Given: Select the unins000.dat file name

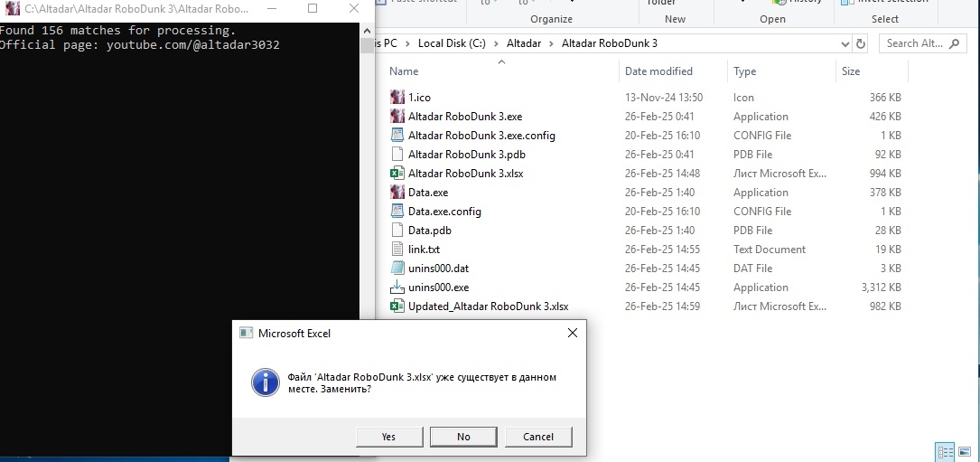Looking at the screenshot, I should click(438, 269).
